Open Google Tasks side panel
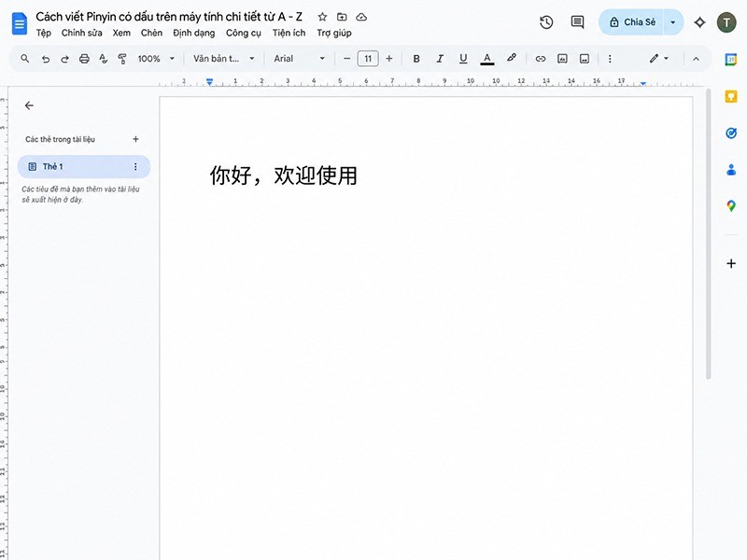 (x=731, y=133)
